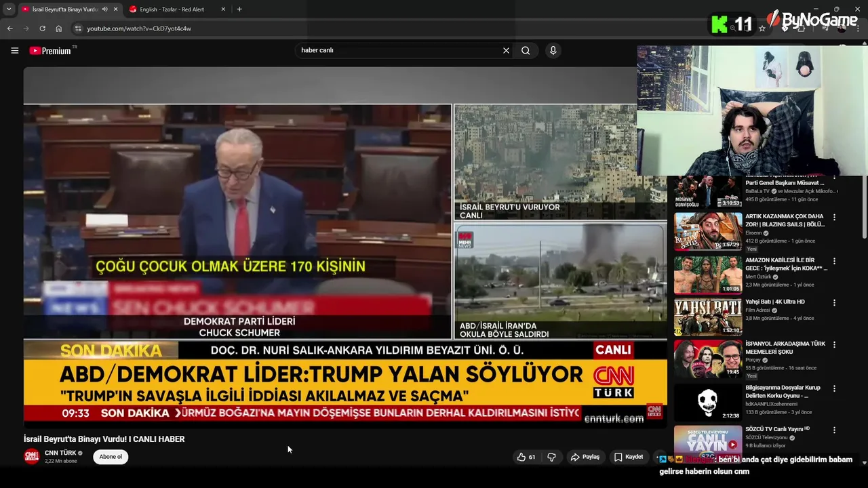Open the tab search dropdown arrow
This screenshot has height=488, width=868.
coord(9,9)
